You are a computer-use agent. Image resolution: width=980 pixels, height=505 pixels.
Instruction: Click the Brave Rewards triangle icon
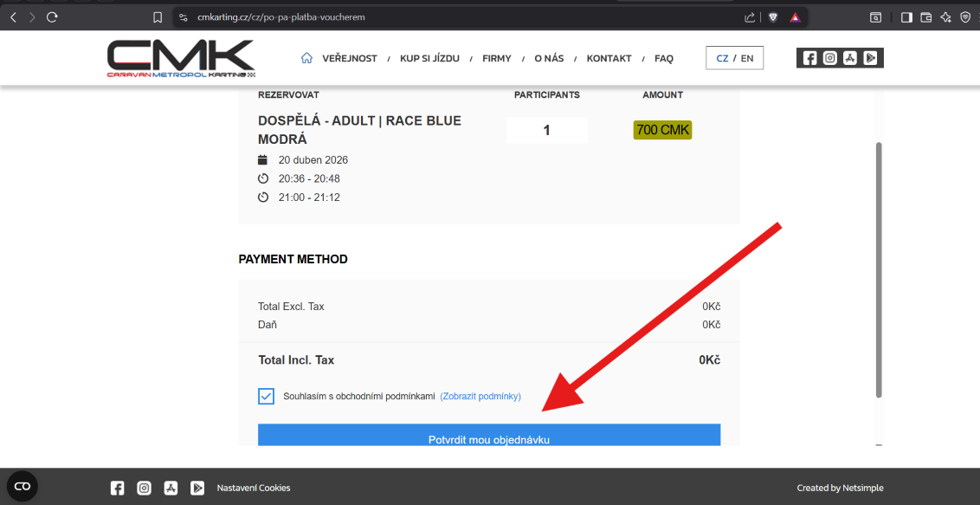point(795,17)
